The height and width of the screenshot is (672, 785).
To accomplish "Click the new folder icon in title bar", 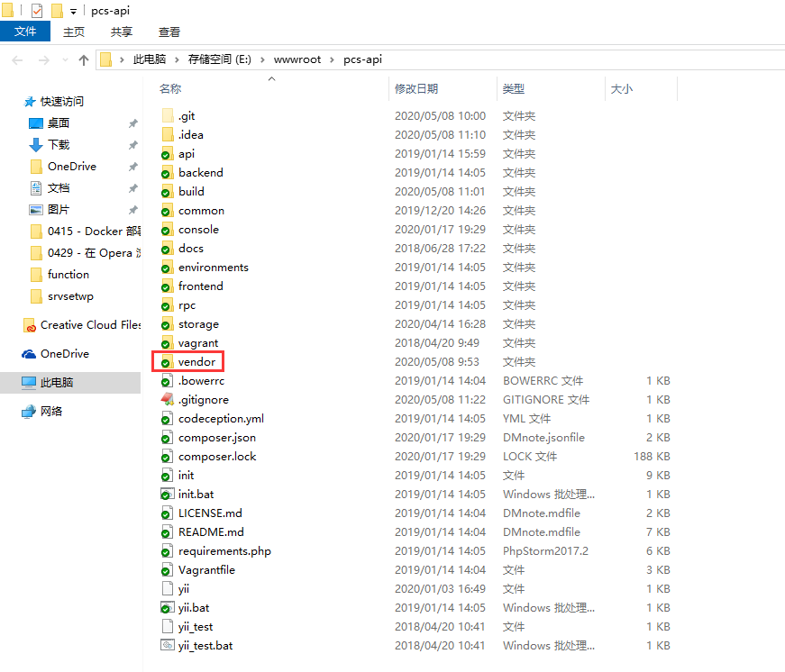I will 57,10.
